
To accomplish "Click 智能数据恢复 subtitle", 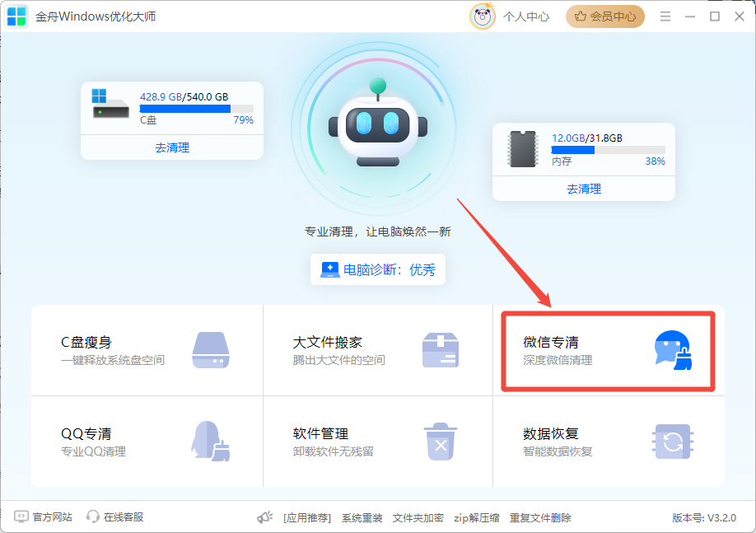I will coord(558,452).
